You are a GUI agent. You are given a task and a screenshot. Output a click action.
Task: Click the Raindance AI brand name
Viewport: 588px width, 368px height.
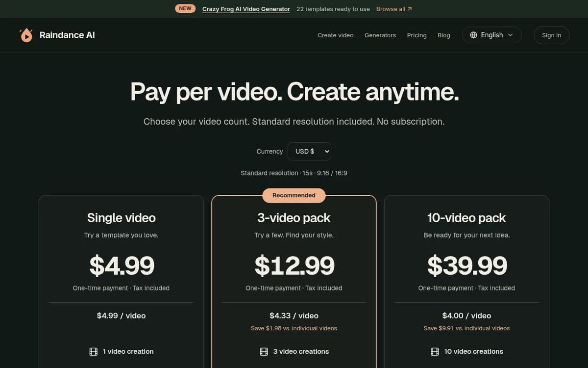point(67,35)
